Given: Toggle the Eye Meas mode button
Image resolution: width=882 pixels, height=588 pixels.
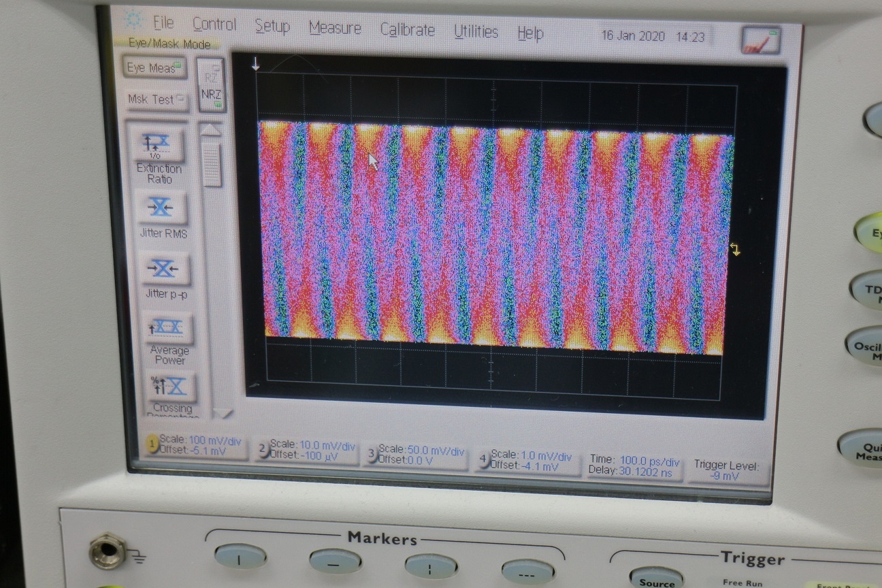Looking at the screenshot, I should [154, 67].
